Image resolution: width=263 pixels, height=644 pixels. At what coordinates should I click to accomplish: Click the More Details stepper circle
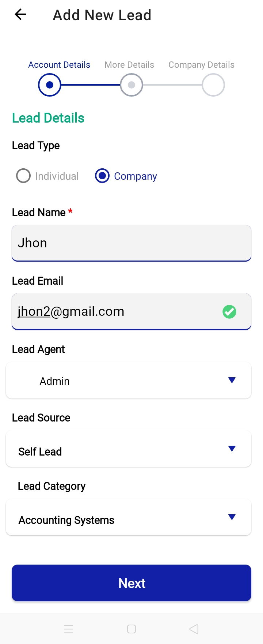[x=131, y=85]
